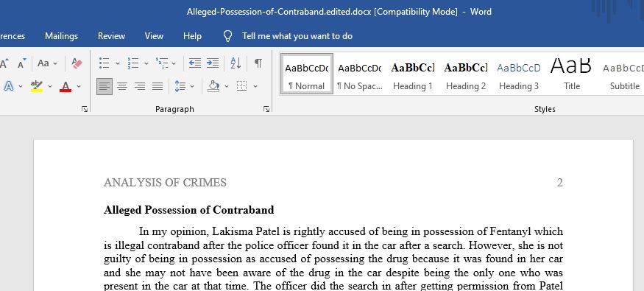
Task: Apply the Heading 1 style
Action: [413, 74]
